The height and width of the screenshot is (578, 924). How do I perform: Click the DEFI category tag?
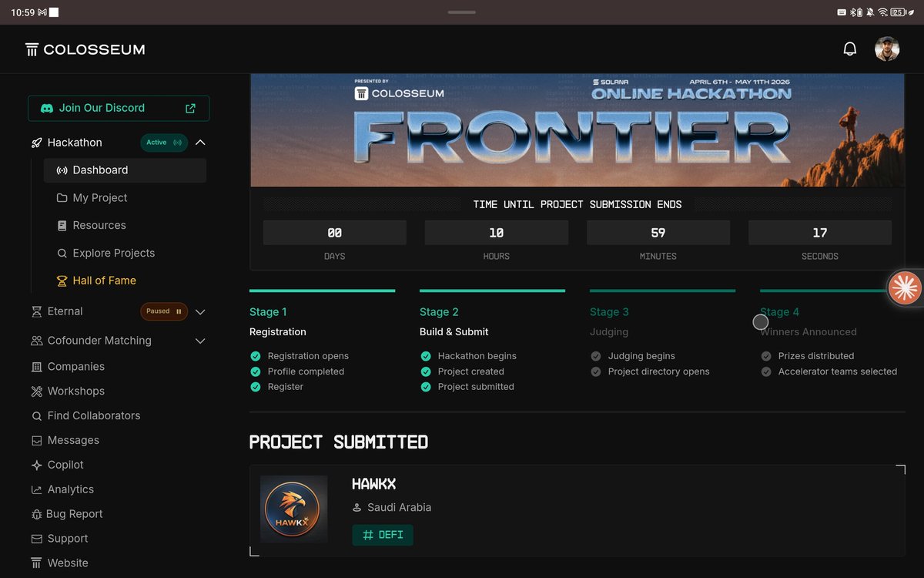(383, 535)
